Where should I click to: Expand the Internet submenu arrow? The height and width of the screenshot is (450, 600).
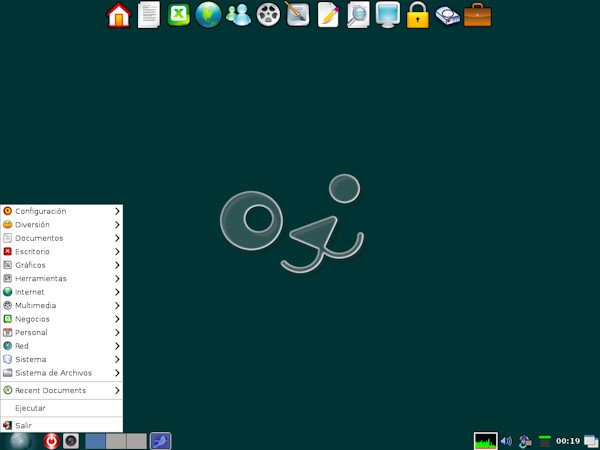[117, 292]
